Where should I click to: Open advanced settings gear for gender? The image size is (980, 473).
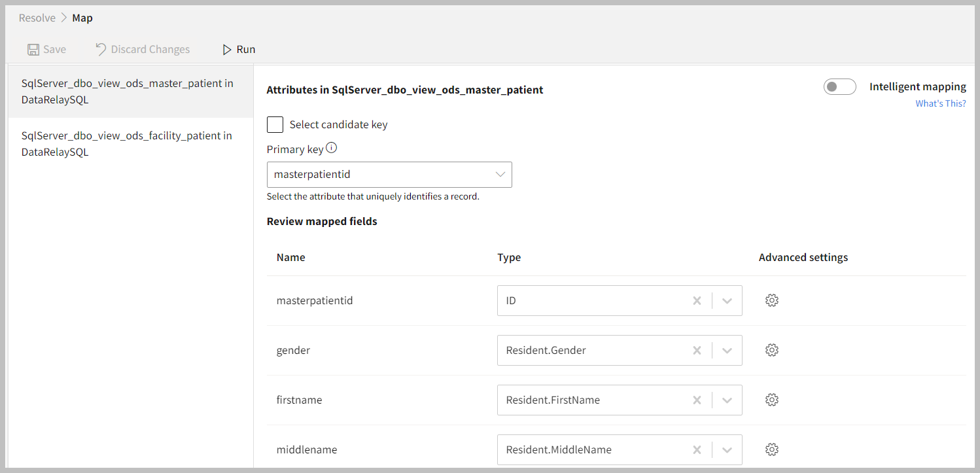[x=772, y=350]
